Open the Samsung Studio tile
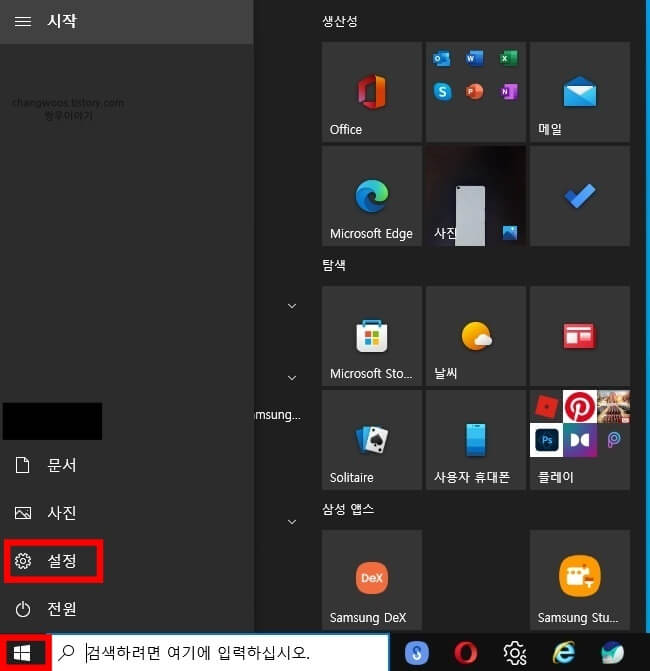 click(x=579, y=579)
